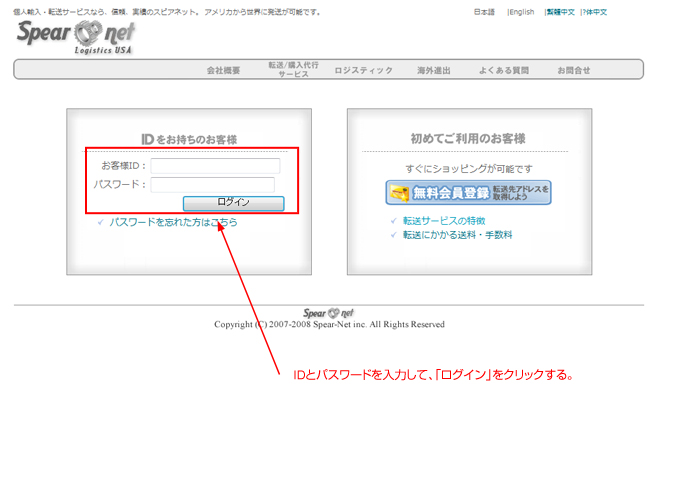Open the お問合せ contact page
Viewport: 700px width, 498px height.
[574, 70]
